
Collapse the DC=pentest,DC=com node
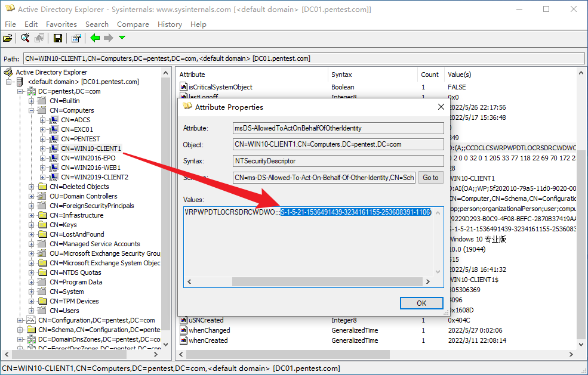[20, 91]
